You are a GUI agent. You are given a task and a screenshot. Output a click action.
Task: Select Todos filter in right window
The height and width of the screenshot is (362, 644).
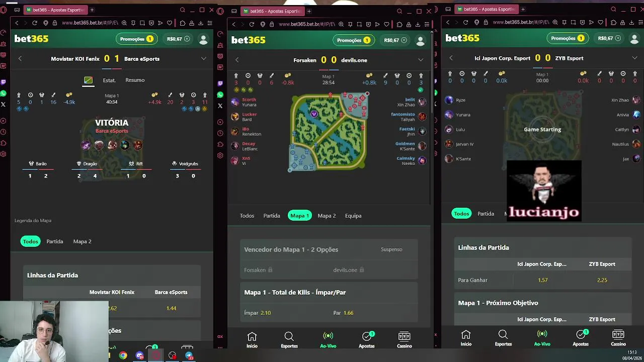tap(461, 214)
